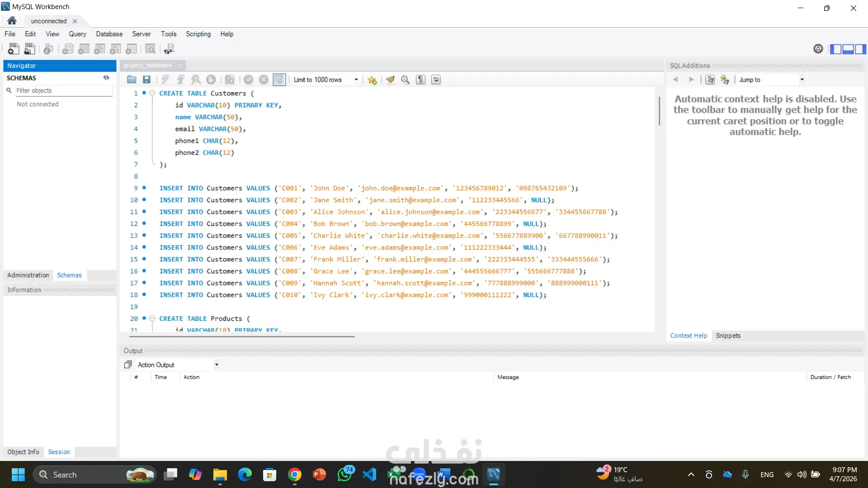The width and height of the screenshot is (868, 488).
Task: Open the Windows Start menu
Action: point(18,475)
